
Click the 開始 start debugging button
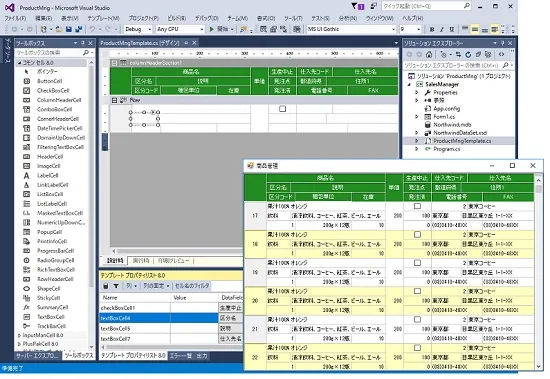click(x=219, y=29)
